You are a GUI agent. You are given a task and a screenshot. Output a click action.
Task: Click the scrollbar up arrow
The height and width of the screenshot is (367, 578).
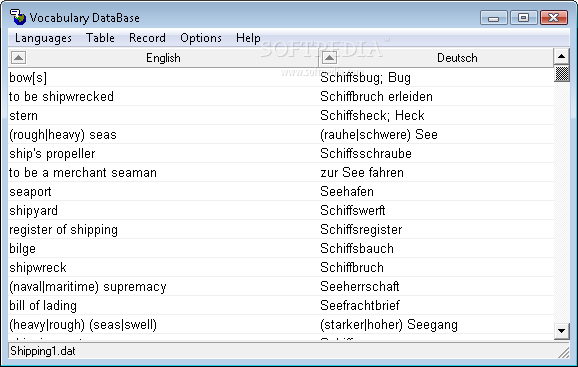pyautogui.click(x=561, y=56)
